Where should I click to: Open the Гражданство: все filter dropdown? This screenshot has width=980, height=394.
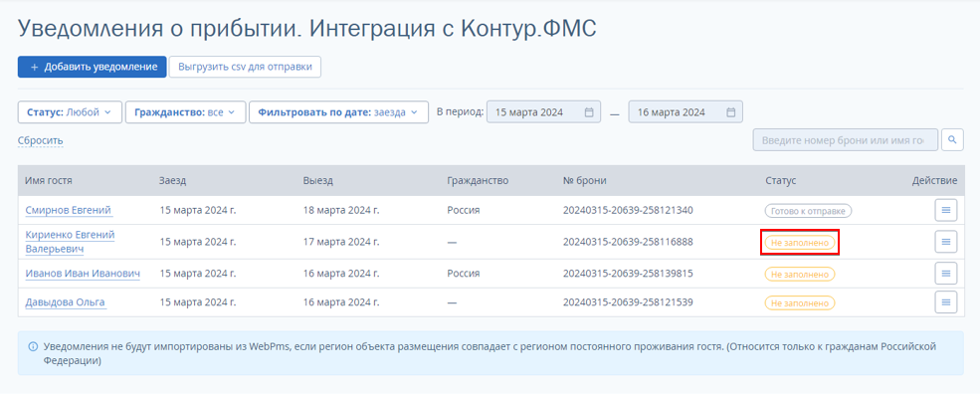pos(185,112)
